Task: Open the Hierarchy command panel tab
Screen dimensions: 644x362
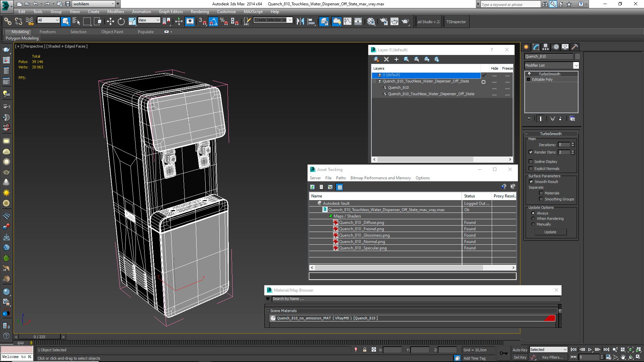Action: [x=545, y=47]
